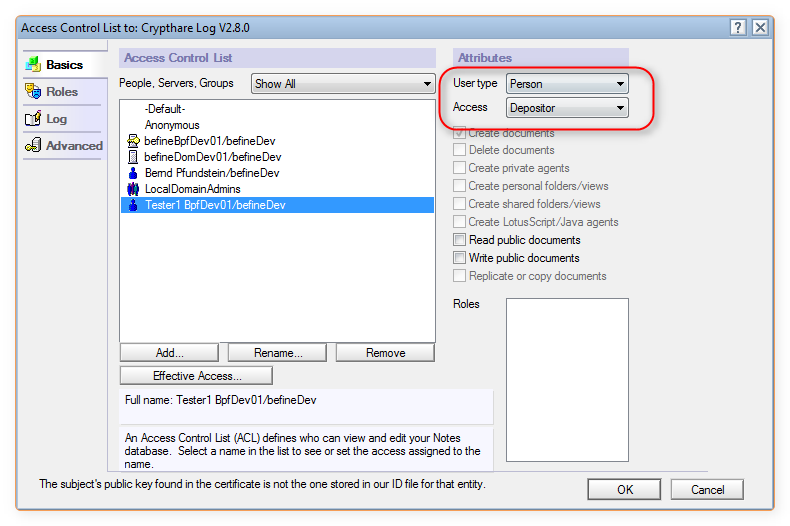This screenshot has height=526, width=790.
Task: Open the Access Depositor dropdown
Action: pyautogui.click(x=567, y=108)
